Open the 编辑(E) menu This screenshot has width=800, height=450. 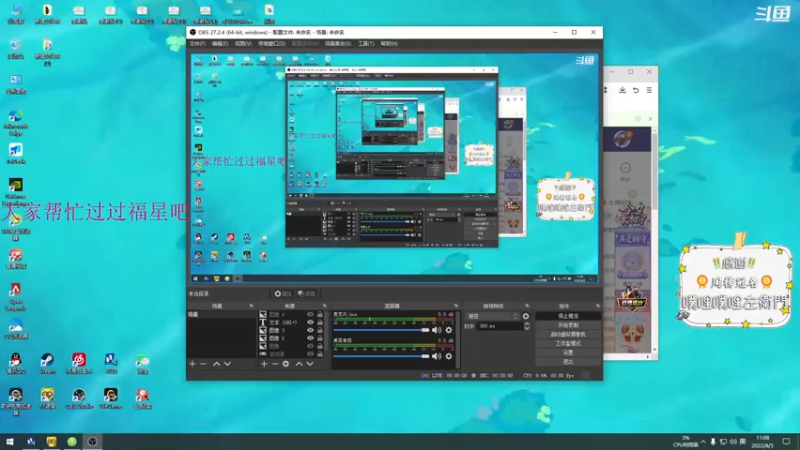point(220,44)
